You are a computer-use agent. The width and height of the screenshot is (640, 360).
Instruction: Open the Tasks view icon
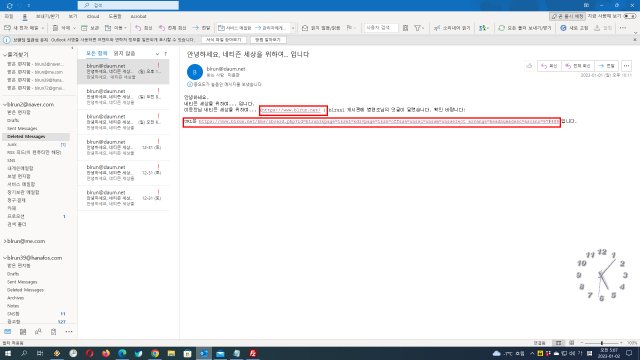point(53,332)
